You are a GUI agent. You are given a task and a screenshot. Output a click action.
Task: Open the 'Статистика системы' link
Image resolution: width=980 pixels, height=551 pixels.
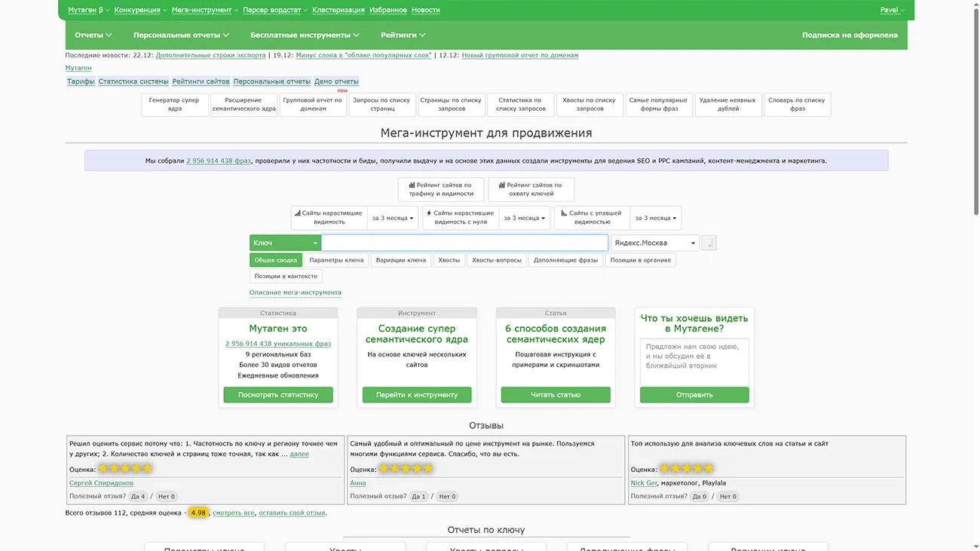click(x=133, y=81)
